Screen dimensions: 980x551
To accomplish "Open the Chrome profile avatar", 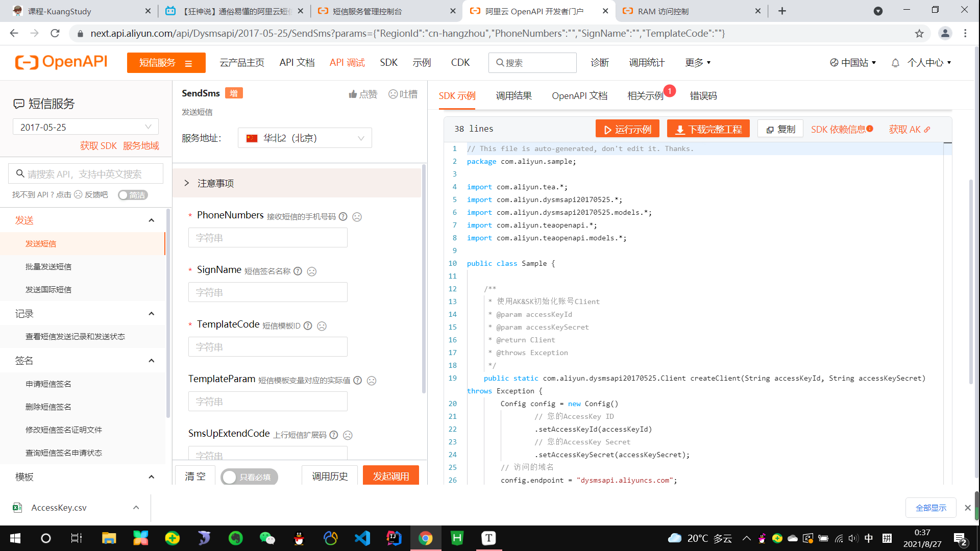I will point(945,34).
